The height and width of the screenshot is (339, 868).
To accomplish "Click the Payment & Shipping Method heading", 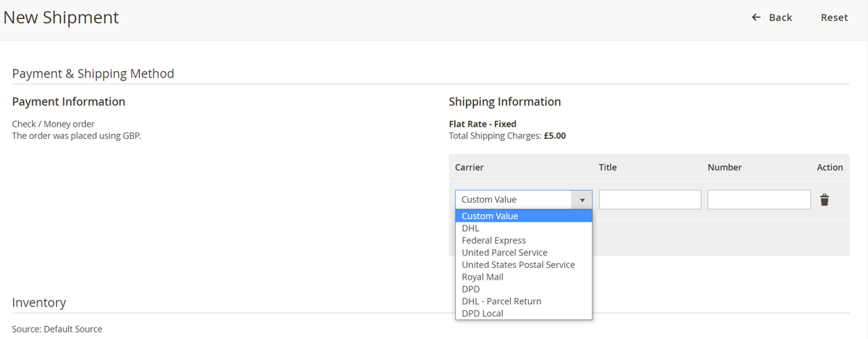I will [x=93, y=73].
